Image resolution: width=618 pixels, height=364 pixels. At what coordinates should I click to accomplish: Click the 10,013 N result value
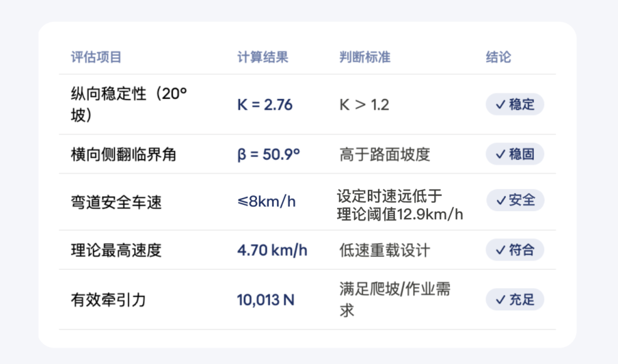(266, 299)
